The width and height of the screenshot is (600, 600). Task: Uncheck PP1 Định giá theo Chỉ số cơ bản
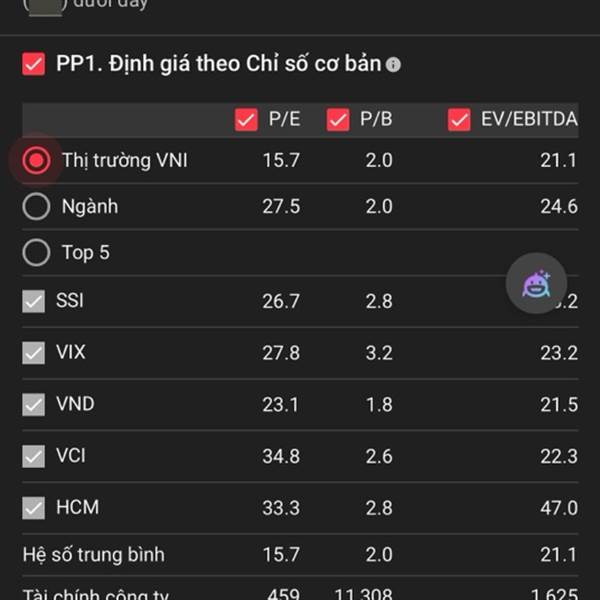coord(33,64)
